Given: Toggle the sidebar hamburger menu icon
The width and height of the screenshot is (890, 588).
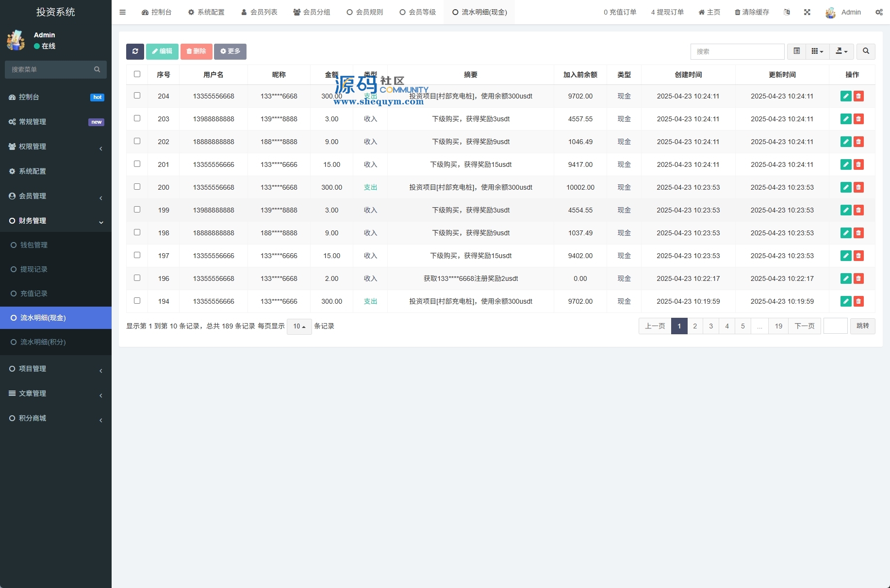Looking at the screenshot, I should 122,12.
